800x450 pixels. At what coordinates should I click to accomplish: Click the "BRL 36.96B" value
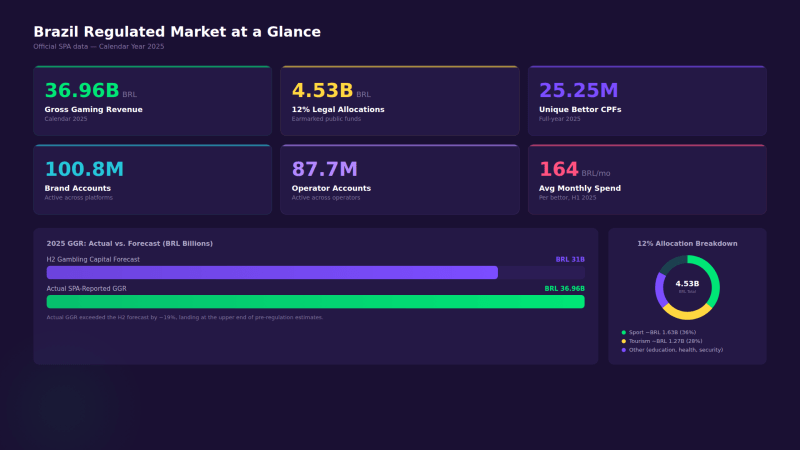[564, 288]
